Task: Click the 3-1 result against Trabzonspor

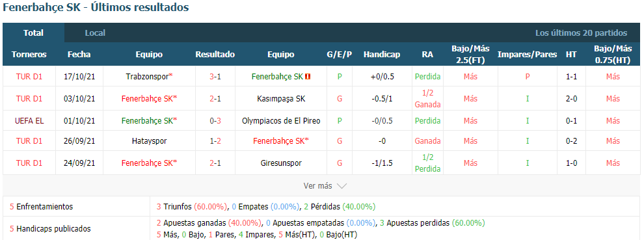Action: [x=215, y=77]
